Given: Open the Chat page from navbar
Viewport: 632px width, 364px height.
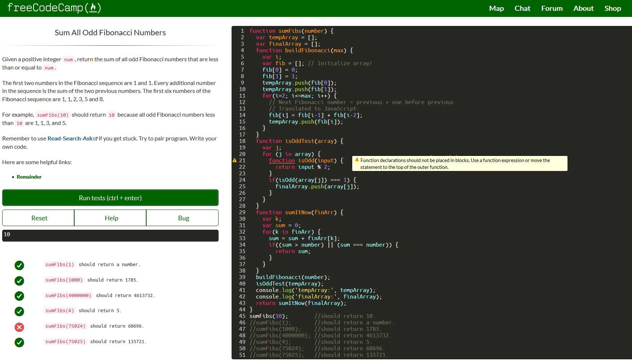Looking at the screenshot, I should tap(522, 8).
